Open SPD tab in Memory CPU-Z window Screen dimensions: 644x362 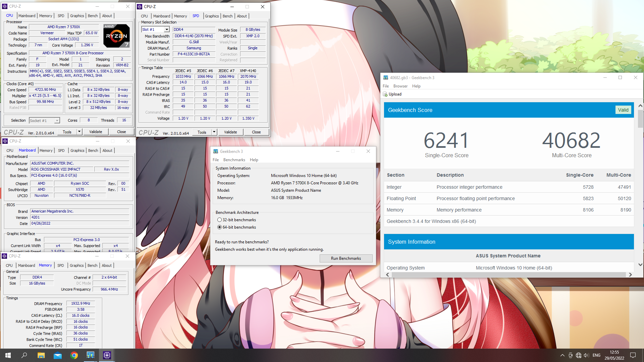60,265
